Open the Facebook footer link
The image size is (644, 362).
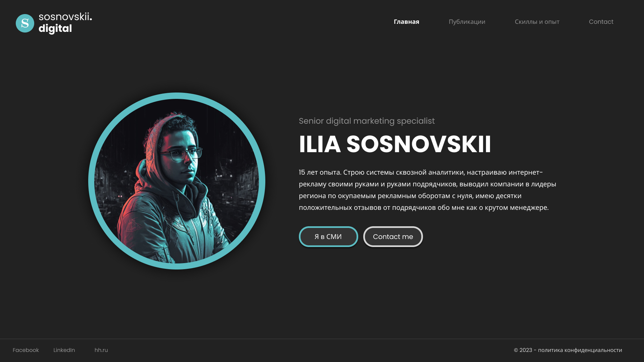26,350
